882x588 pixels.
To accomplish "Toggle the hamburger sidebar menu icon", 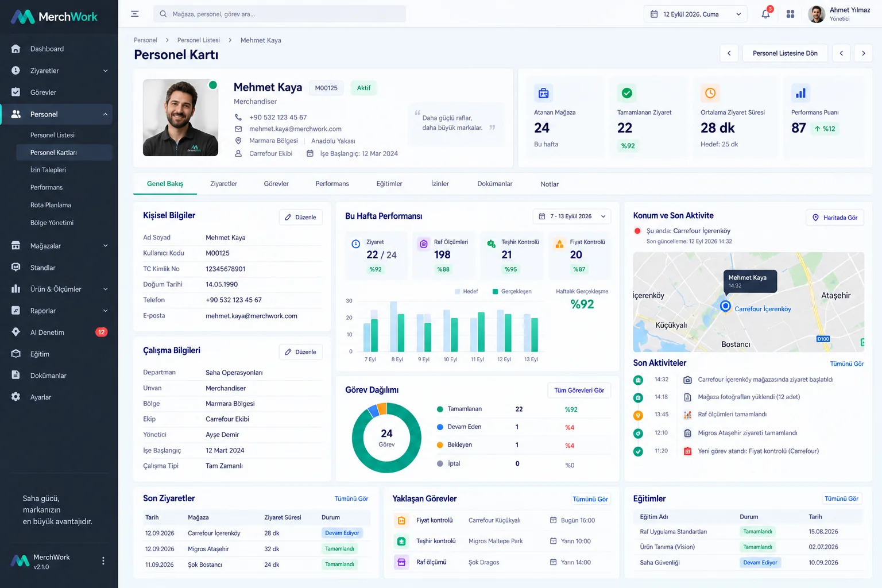I will [135, 14].
